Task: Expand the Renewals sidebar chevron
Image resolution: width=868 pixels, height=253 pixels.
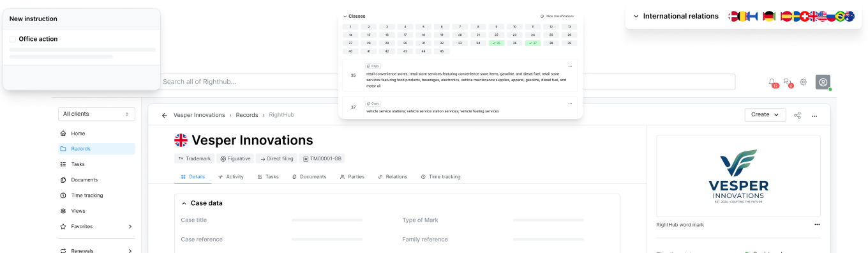Action: click(130, 251)
